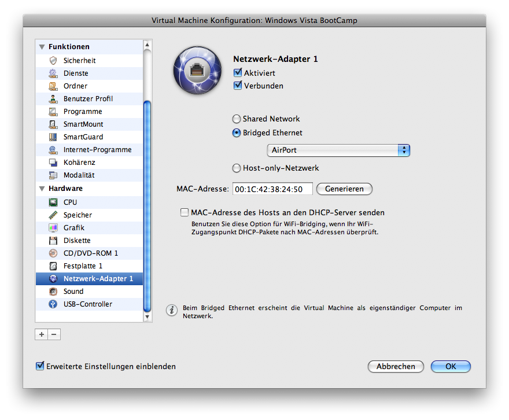Open the AirPort interface dropdown
Image resolution: width=509 pixels, height=420 pixels.
(x=338, y=150)
